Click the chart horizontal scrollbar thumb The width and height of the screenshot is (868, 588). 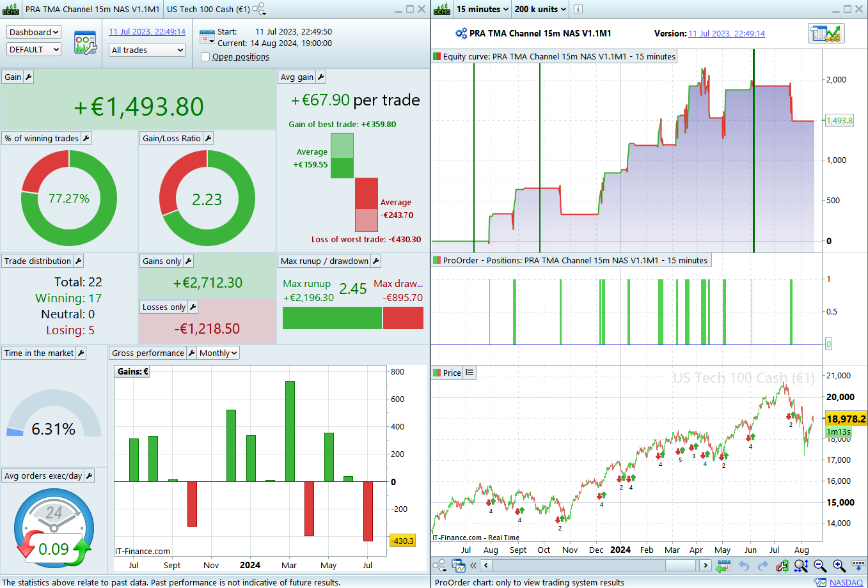(680, 565)
